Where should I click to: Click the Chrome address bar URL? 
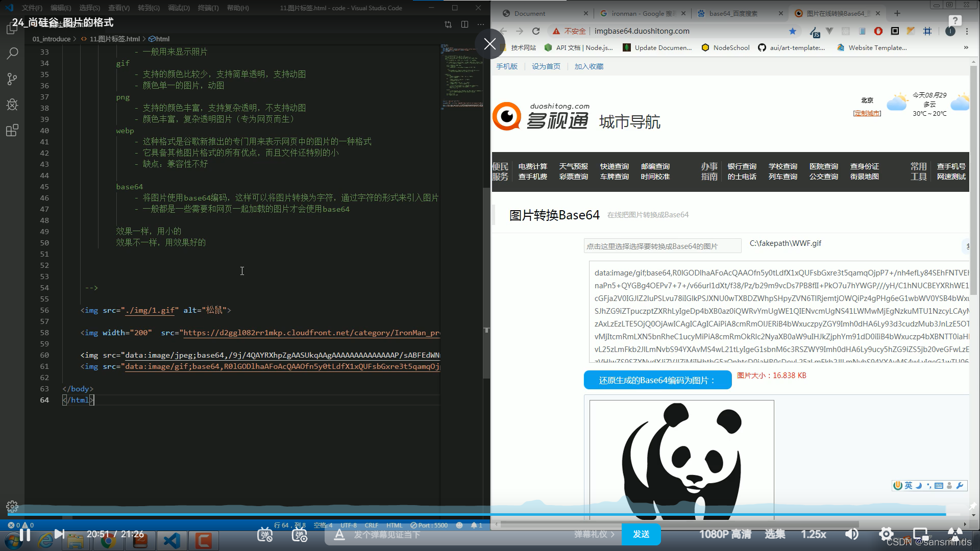coord(642,31)
